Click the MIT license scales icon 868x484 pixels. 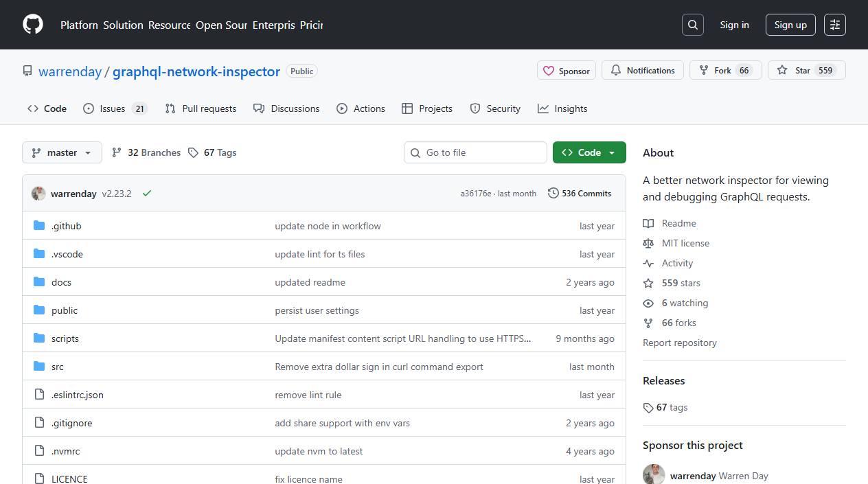[648, 243]
